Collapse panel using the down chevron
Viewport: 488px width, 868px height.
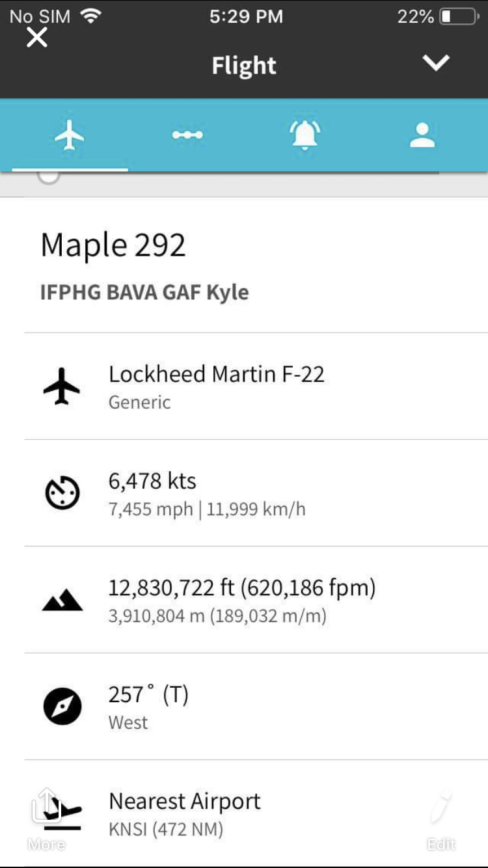[x=435, y=62]
